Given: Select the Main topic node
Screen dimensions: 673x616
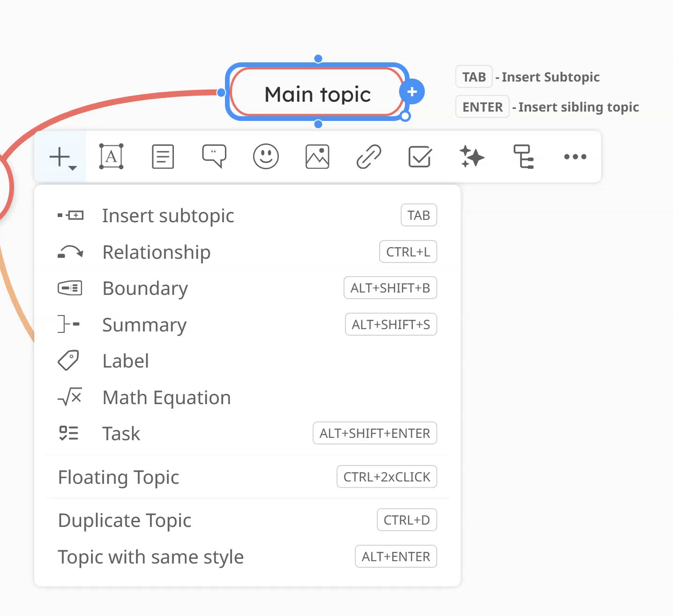Looking at the screenshot, I should tap(317, 94).
